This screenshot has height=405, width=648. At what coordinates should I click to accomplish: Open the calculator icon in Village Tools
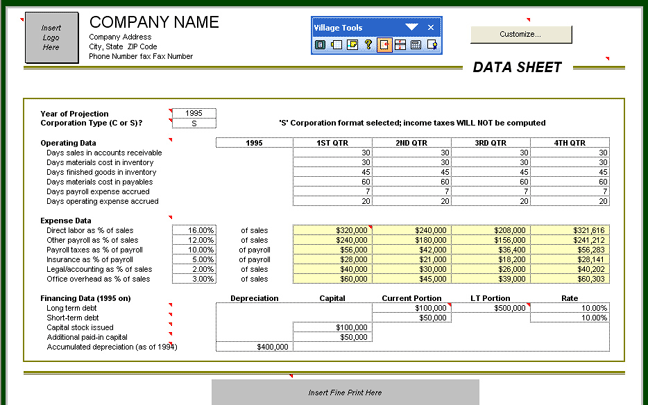(x=416, y=44)
